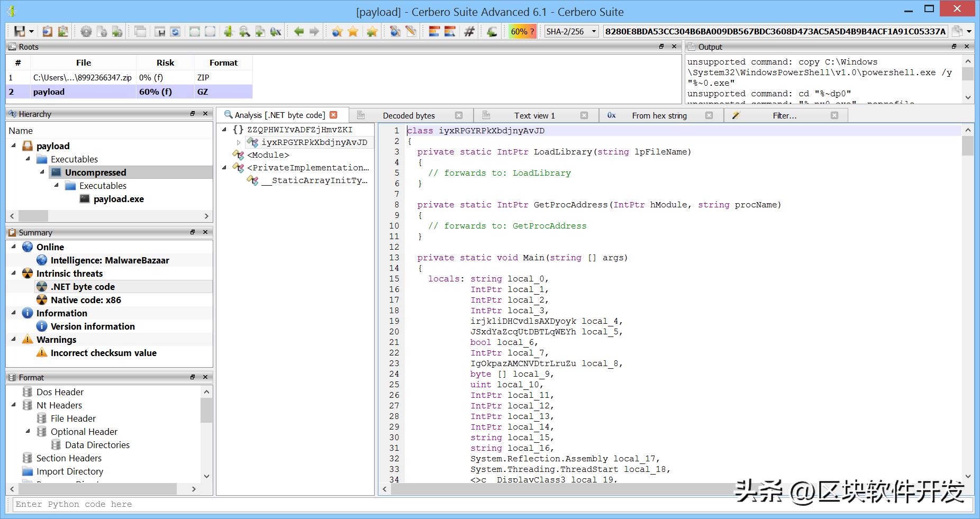Click the settings gear toolbar icon
This screenshot has width=980, height=519.
(x=86, y=32)
